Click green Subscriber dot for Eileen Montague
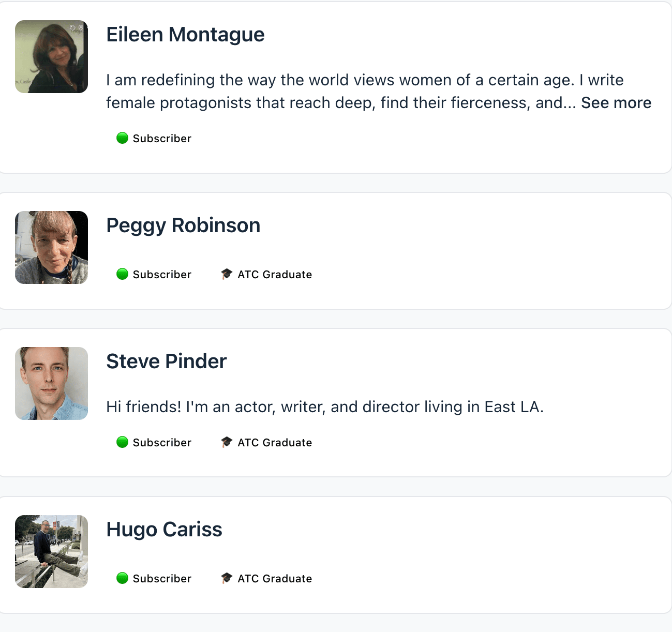The width and height of the screenshot is (672, 632). click(x=123, y=138)
